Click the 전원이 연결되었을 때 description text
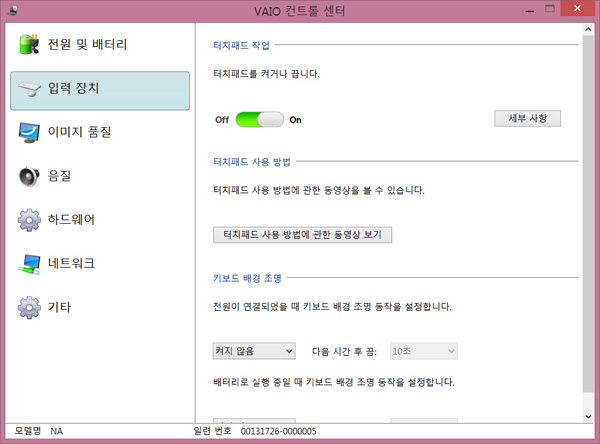 coord(332,307)
